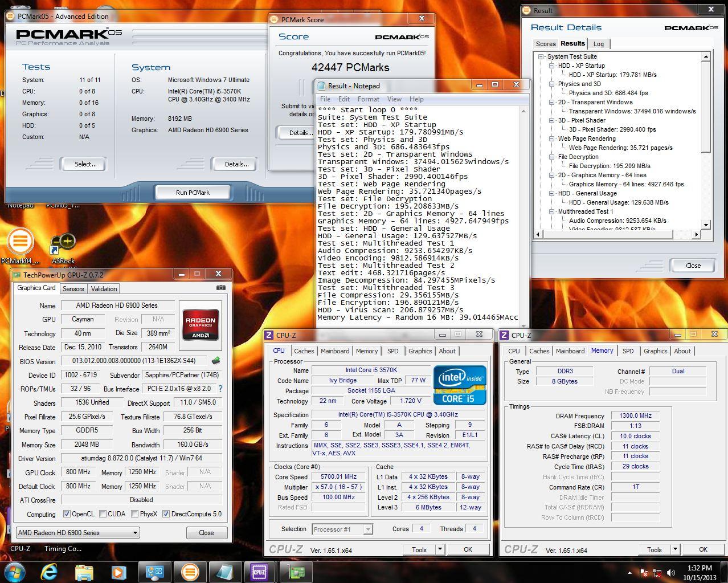Switch to the GPU-Z Validation tab
This screenshot has width=728, height=583.
coord(104,289)
